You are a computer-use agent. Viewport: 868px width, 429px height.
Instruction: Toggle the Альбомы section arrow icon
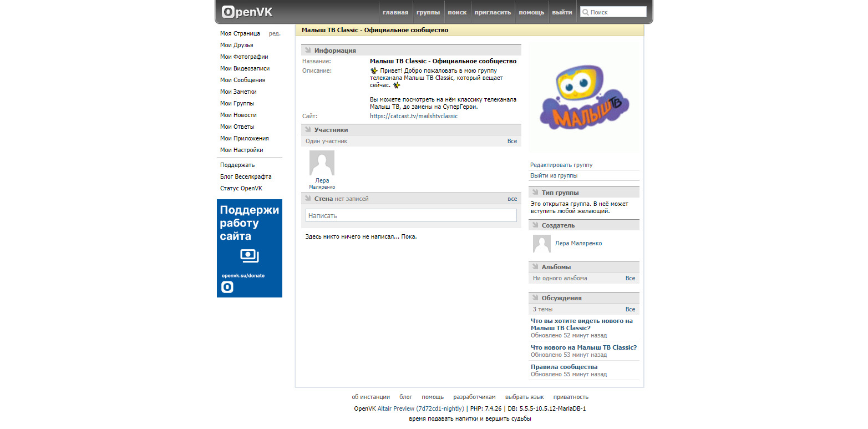point(535,267)
